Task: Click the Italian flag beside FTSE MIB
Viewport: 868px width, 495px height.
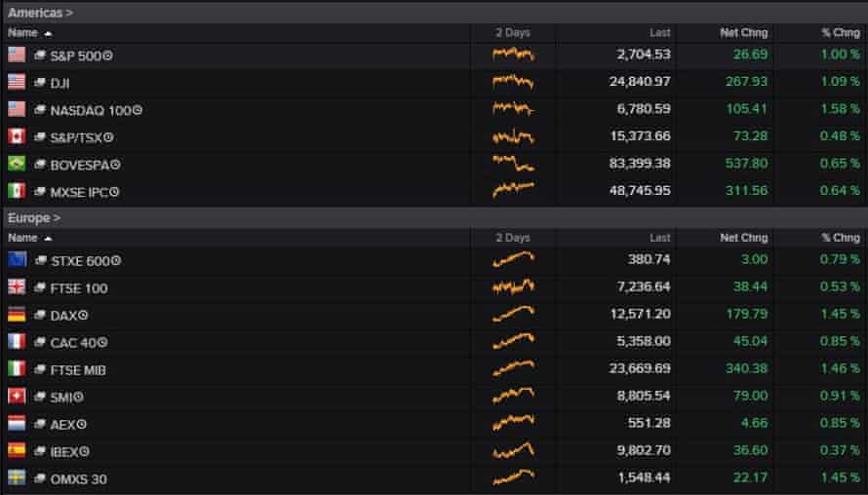Action: [x=17, y=369]
